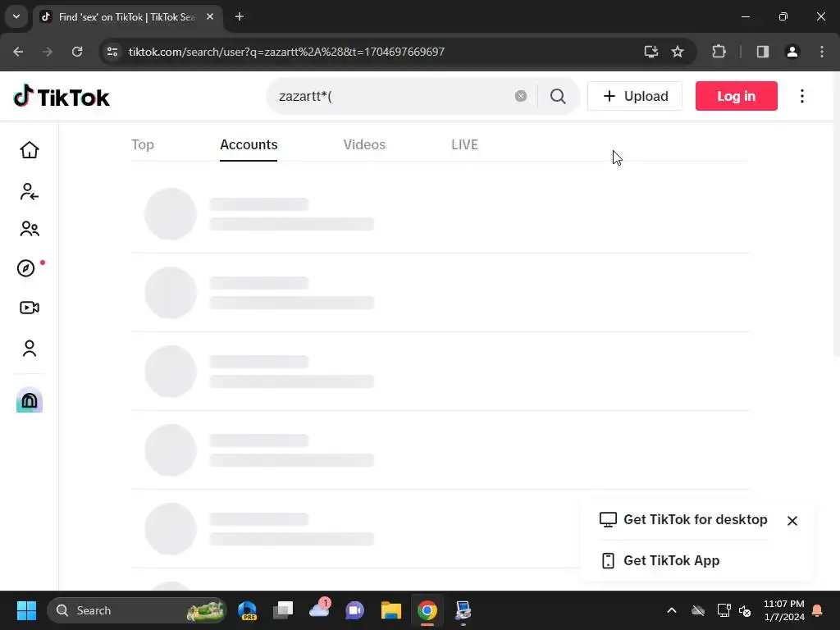Open the Profile sidebar icon

pyautogui.click(x=30, y=348)
